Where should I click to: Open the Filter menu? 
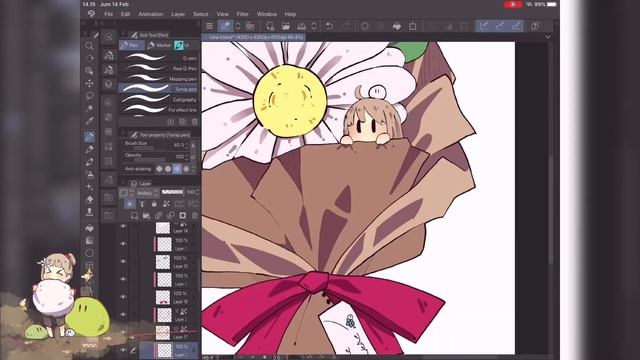coord(242,14)
